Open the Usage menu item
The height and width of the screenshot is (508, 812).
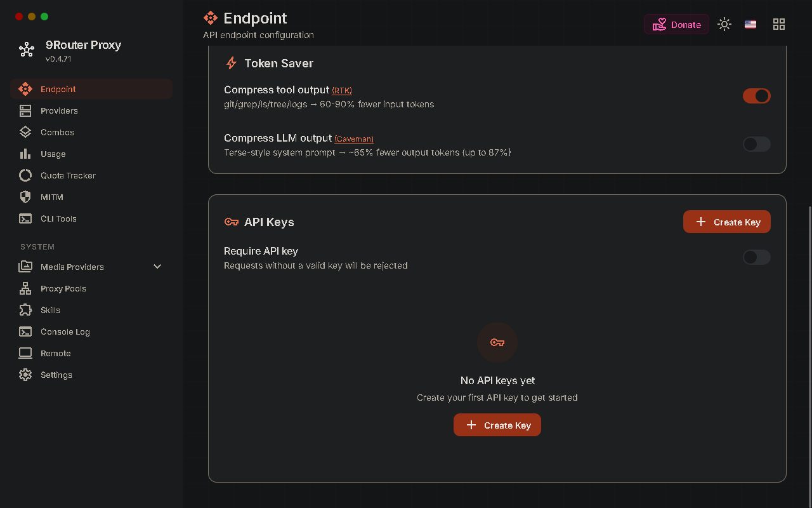91,154
